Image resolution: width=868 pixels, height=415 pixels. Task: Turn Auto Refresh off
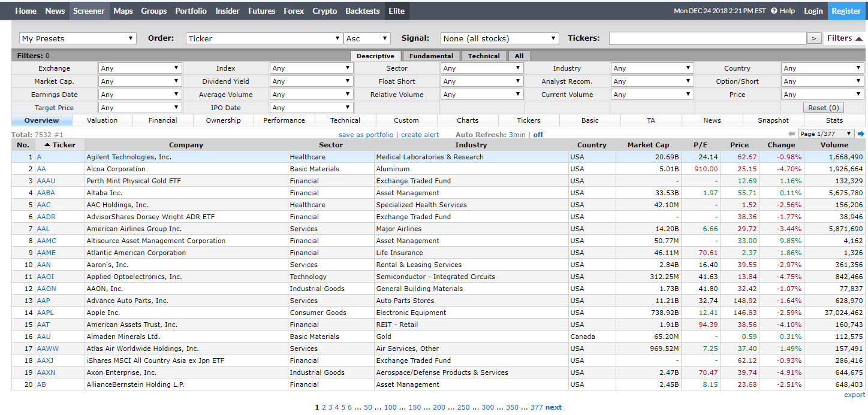[x=538, y=135]
